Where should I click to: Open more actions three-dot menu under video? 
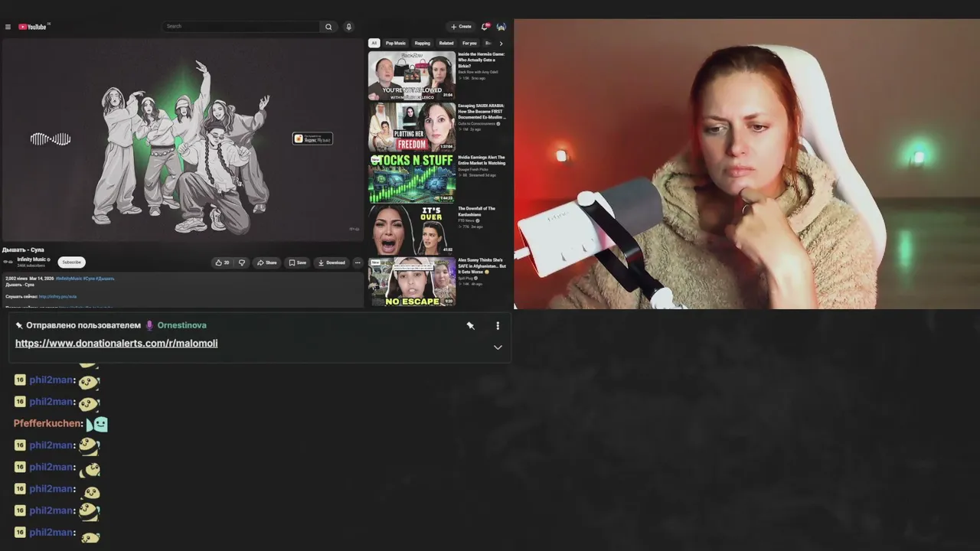(358, 262)
